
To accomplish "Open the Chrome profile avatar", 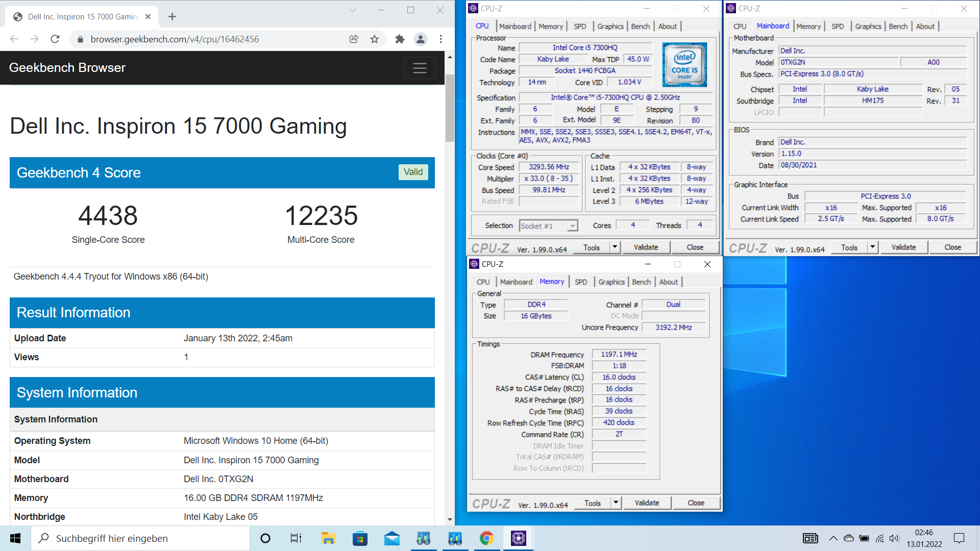I will pos(420,39).
